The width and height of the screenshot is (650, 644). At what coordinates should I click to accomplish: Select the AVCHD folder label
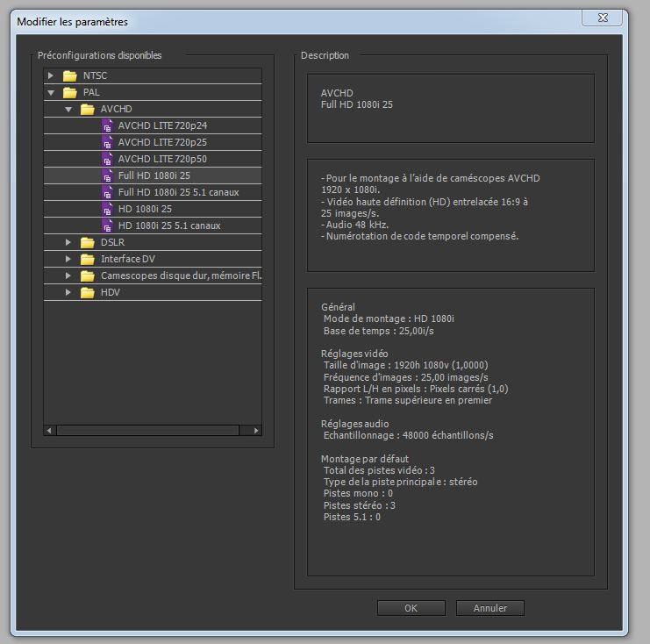click(x=116, y=109)
